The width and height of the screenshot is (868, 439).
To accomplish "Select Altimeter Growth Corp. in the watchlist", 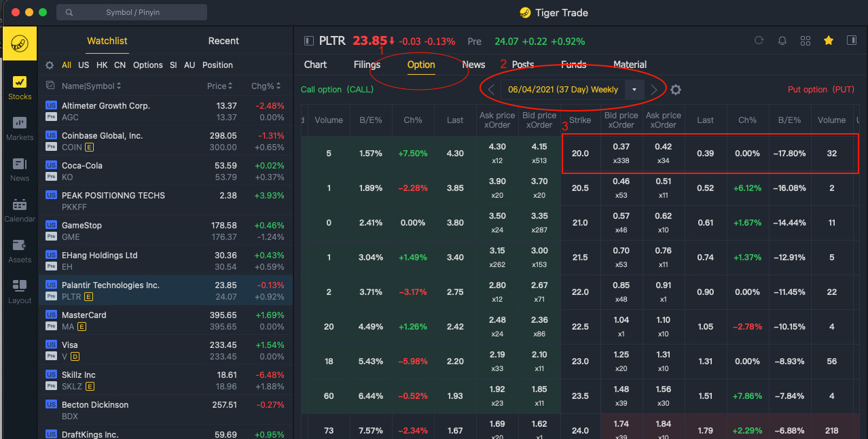I will pyautogui.click(x=166, y=111).
